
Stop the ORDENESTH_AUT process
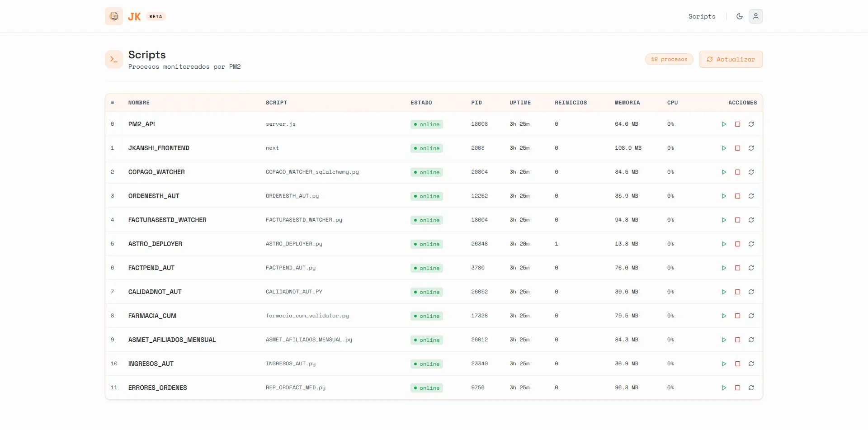(x=737, y=196)
